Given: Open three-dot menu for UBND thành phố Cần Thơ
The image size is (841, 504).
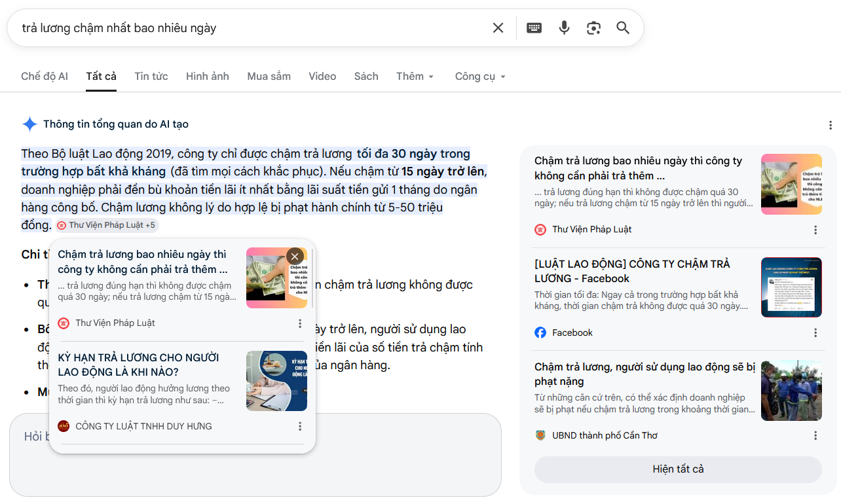Looking at the screenshot, I should tap(815, 435).
